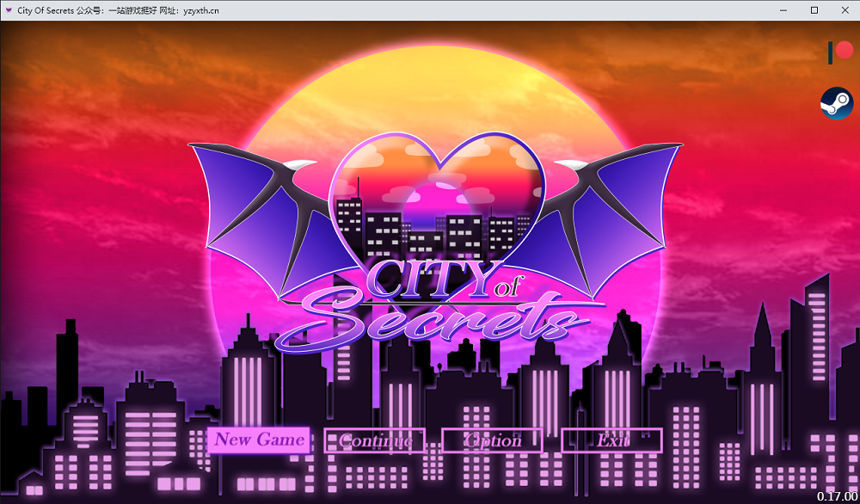Choose Exit to quit the game
Viewport: 860px width, 504px height.
click(612, 440)
